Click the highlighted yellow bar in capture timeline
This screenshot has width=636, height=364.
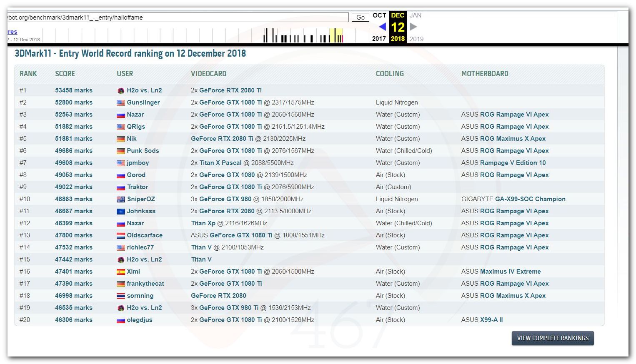point(336,35)
